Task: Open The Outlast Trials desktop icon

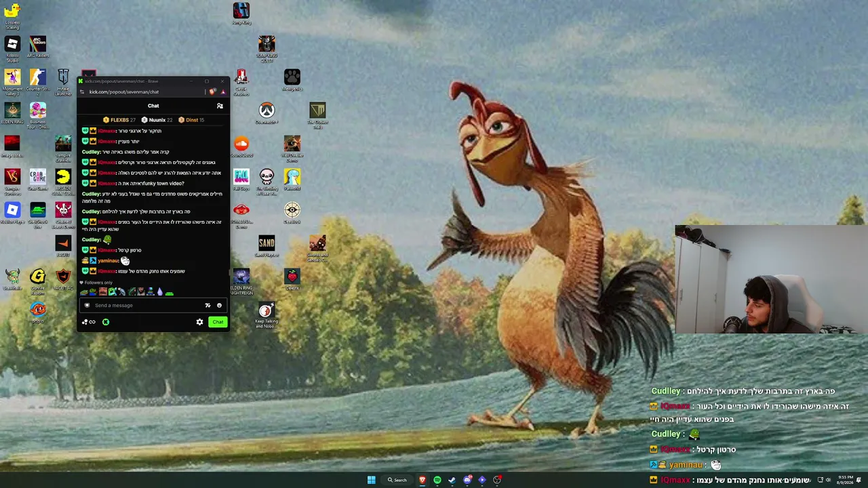Action: tap(317, 115)
